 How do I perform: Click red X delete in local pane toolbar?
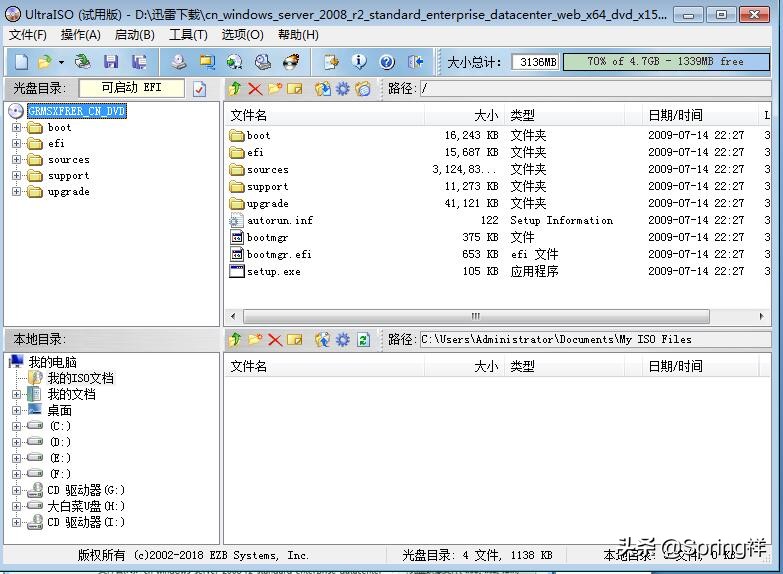[x=275, y=340]
